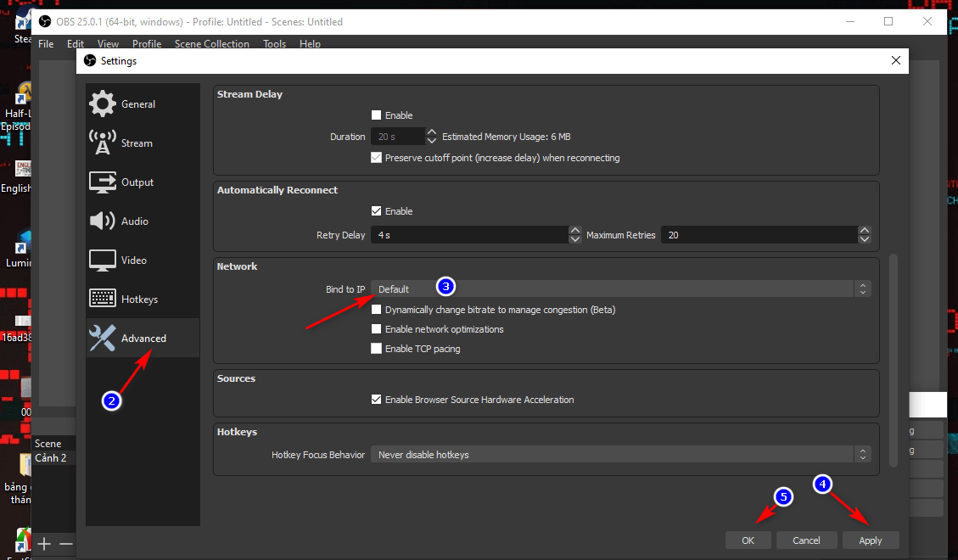
Task: Open the Hotkeys keyboard icon
Action: 103,299
